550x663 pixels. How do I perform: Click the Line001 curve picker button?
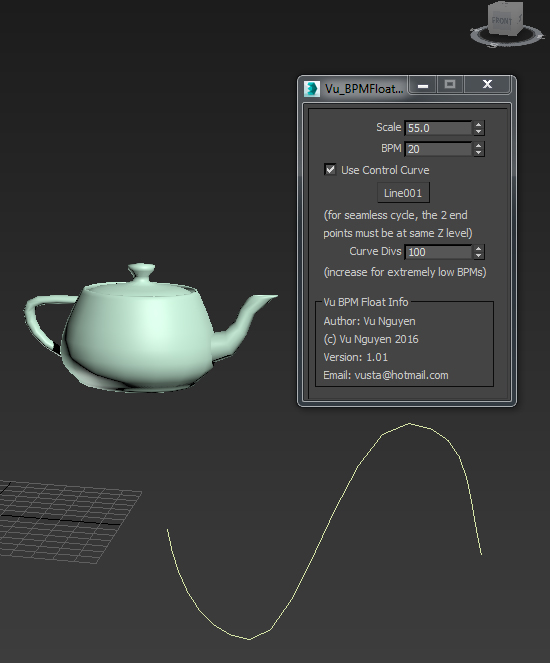(403, 193)
